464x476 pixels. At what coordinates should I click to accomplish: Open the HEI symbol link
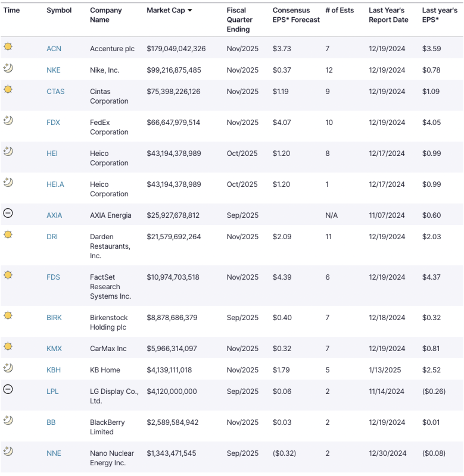coord(52,154)
